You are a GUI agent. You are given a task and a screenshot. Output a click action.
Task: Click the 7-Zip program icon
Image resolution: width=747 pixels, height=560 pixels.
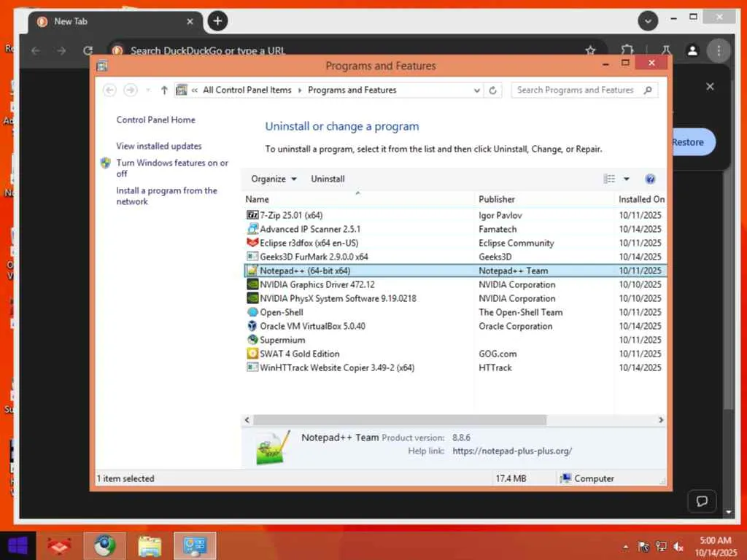pos(252,215)
